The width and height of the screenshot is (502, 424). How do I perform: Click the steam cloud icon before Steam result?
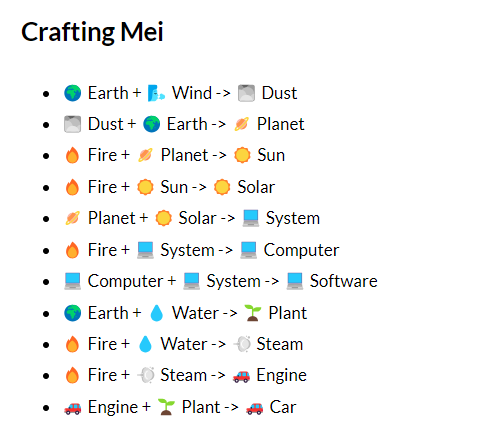pyautogui.click(x=242, y=344)
